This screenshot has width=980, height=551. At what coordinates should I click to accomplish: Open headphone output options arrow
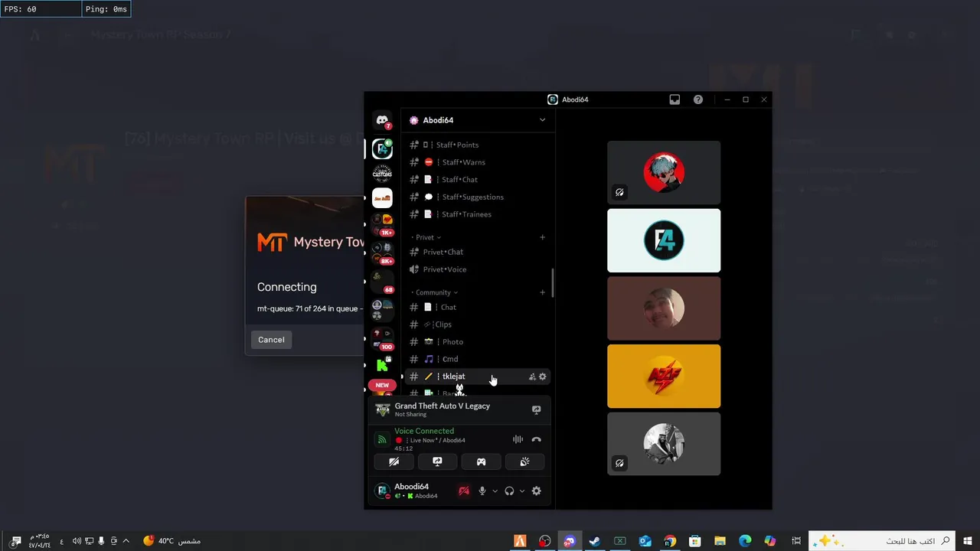tap(522, 491)
